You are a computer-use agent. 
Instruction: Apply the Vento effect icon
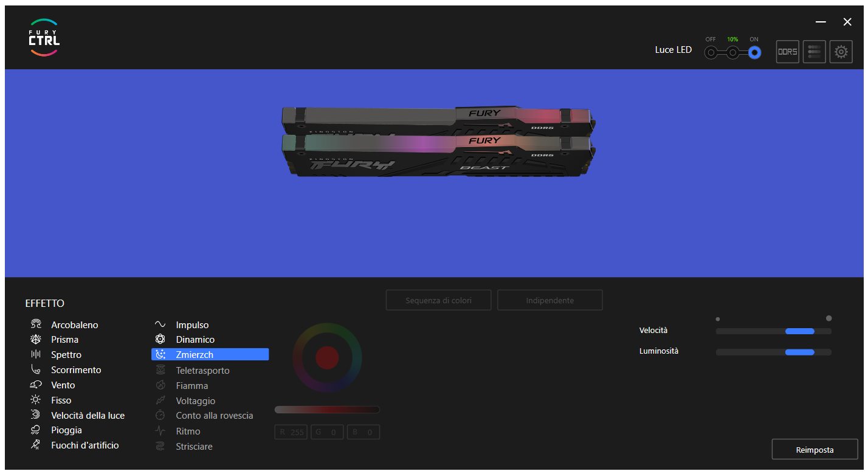coord(36,385)
